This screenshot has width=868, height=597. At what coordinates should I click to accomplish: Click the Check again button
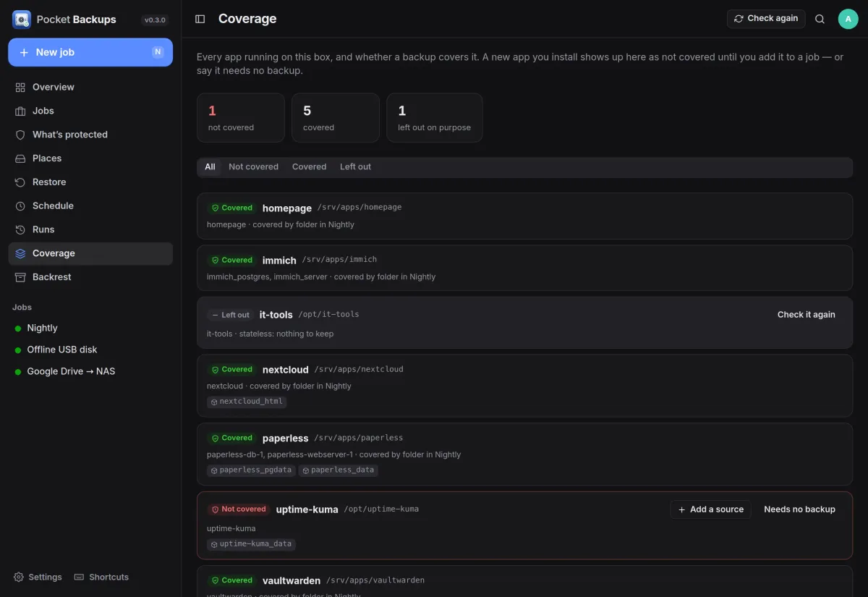[766, 19]
